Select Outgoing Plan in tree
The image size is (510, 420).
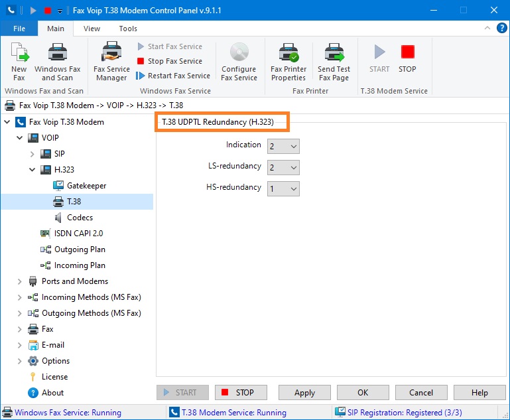(80, 249)
